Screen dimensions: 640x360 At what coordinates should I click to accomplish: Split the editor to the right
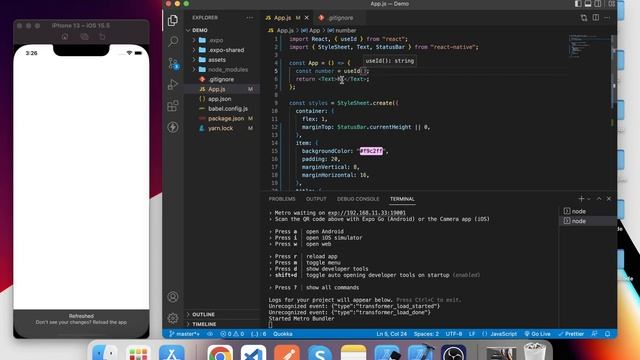(x=596, y=18)
